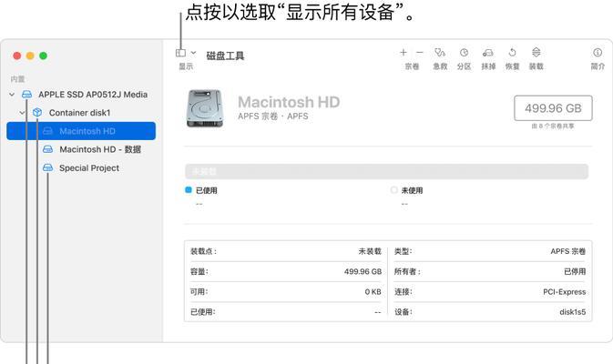The height and width of the screenshot is (364, 613).
Task: Click the 磁盘工具 window title
Action: click(225, 56)
